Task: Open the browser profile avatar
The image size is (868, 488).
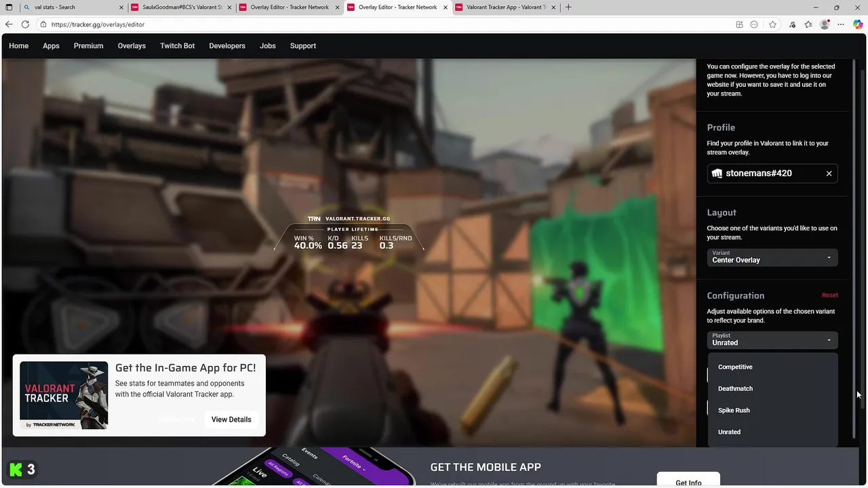Action: click(825, 24)
